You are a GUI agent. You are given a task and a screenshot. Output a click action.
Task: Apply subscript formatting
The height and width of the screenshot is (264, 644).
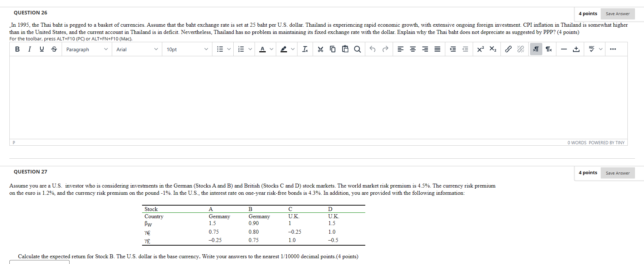coord(493,49)
